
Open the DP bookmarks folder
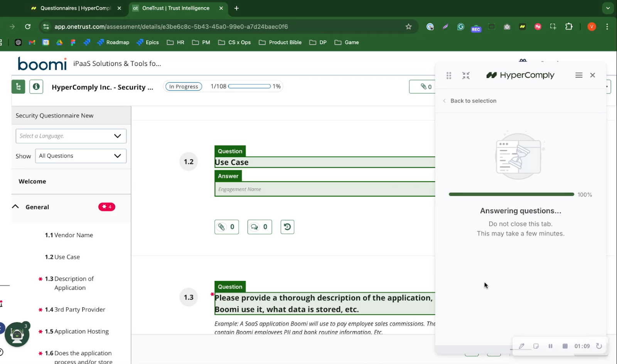(x=318, y=42)
